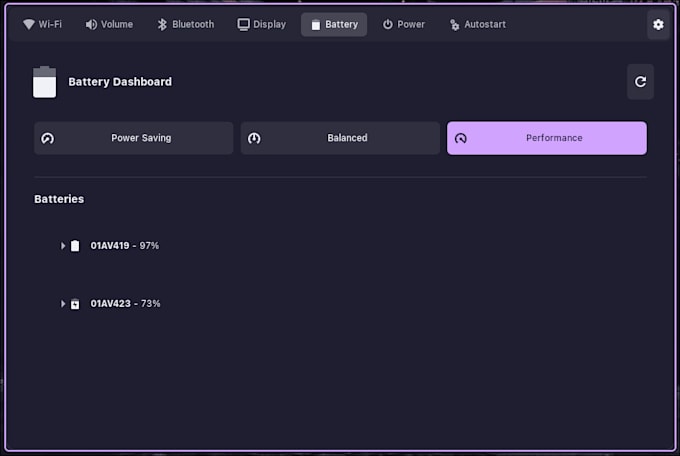The image size is (680, 456).
Task: Go to the Bluetooth tab
Action: tap(186, 24)
